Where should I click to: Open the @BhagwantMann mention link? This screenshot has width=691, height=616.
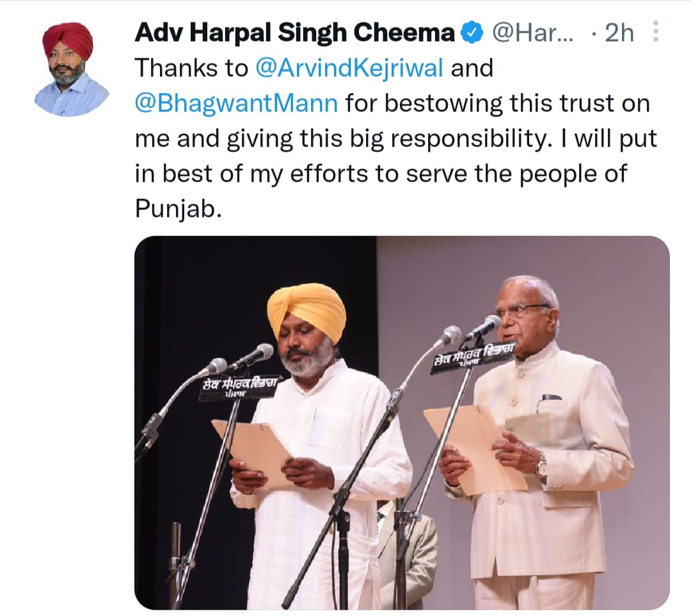click(x=237, y=103)
